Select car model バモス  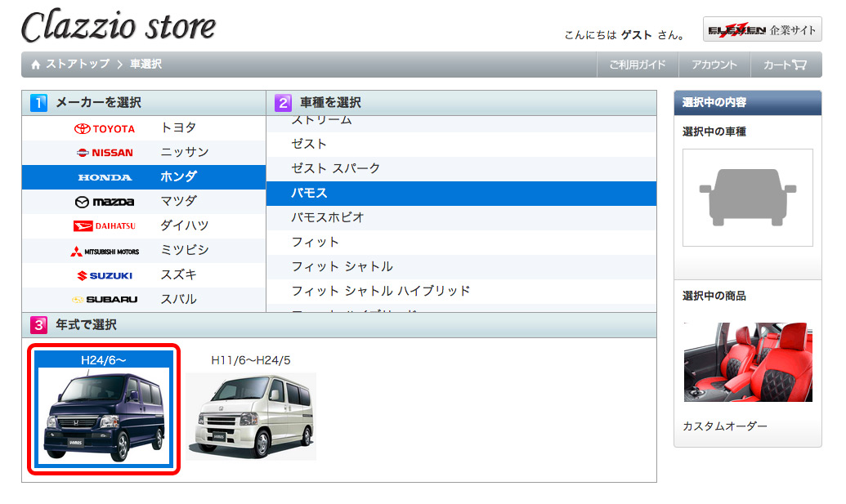[461, 193]
